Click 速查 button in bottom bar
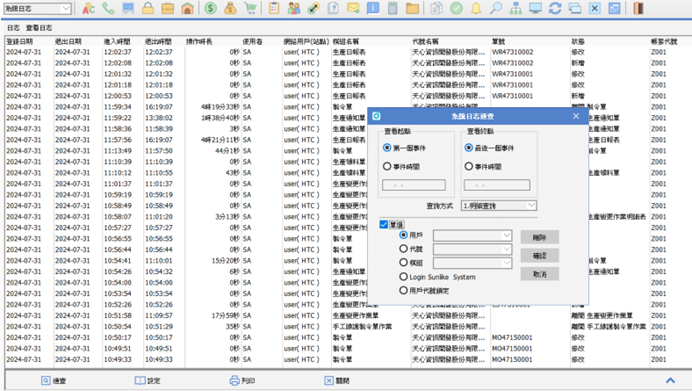Screen dimensions: 692x391 pyautogui.click(x=53, y=380)
